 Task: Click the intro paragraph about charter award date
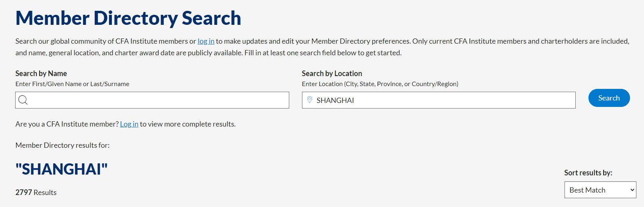(322, 47)
